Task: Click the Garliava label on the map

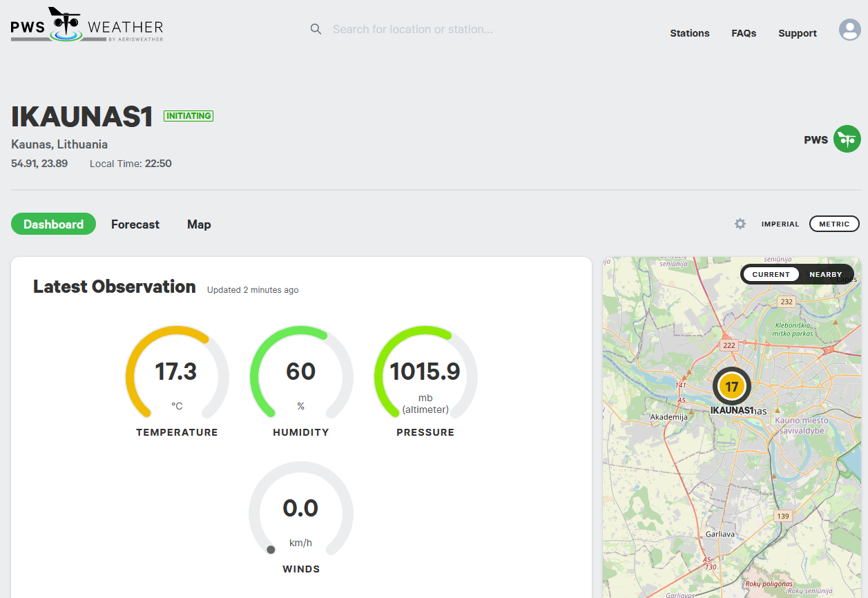Action: point(720,534)
